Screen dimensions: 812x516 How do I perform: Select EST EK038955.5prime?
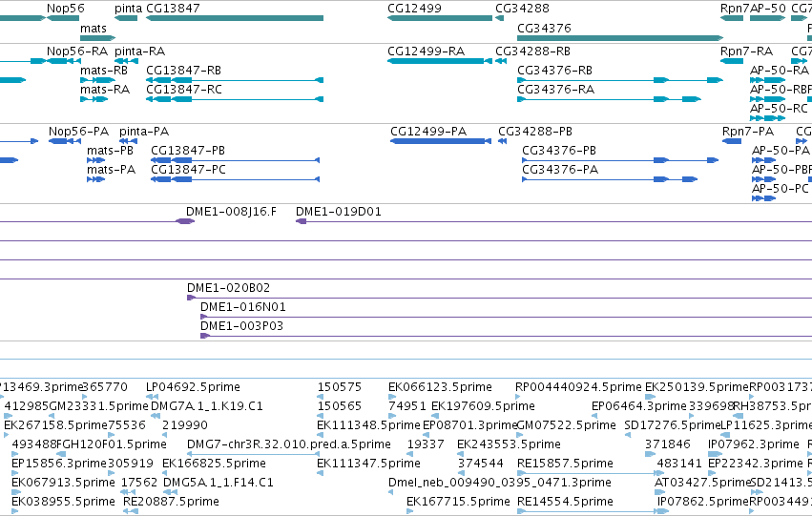pos(63,502)
